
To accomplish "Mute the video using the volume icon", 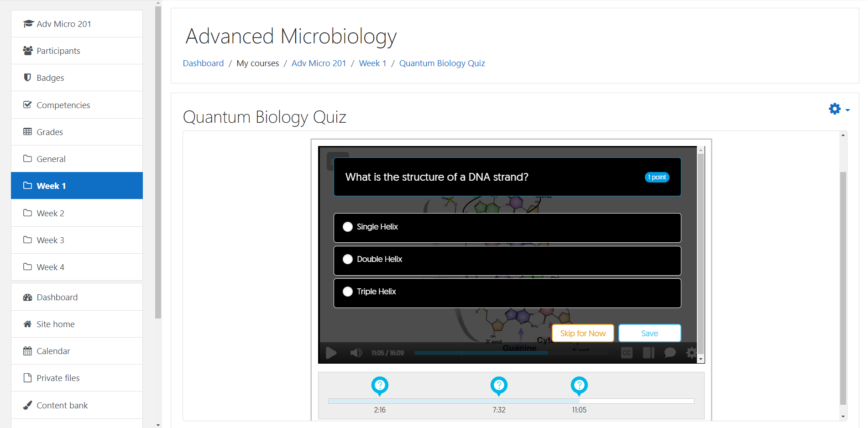I will pos(356,353).
